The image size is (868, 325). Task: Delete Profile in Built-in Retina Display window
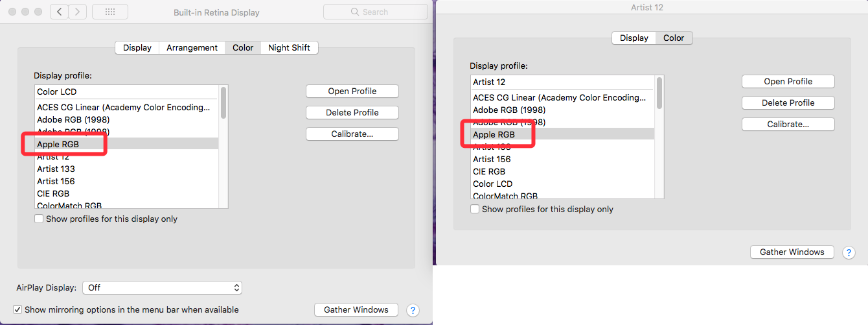[352, 112]
